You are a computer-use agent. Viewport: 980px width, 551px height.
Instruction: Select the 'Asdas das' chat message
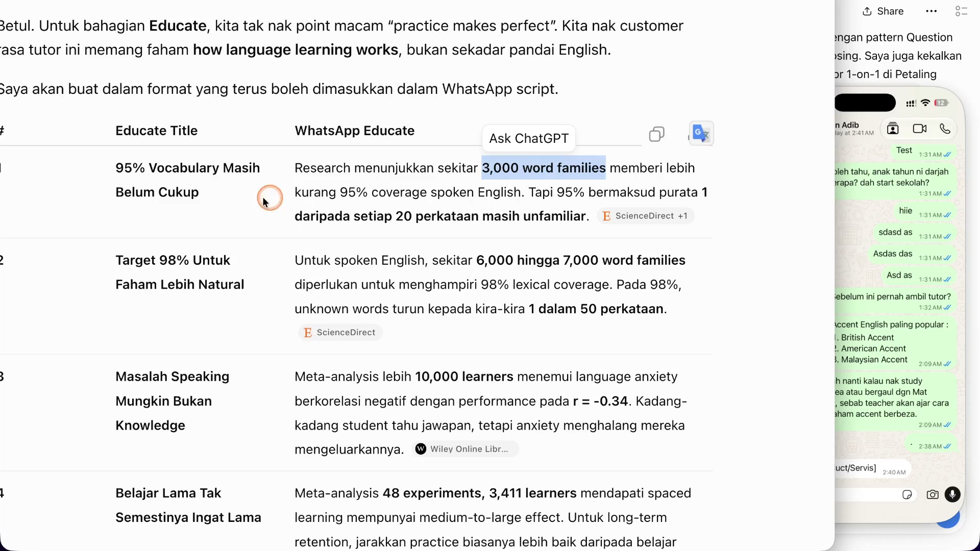912,255
